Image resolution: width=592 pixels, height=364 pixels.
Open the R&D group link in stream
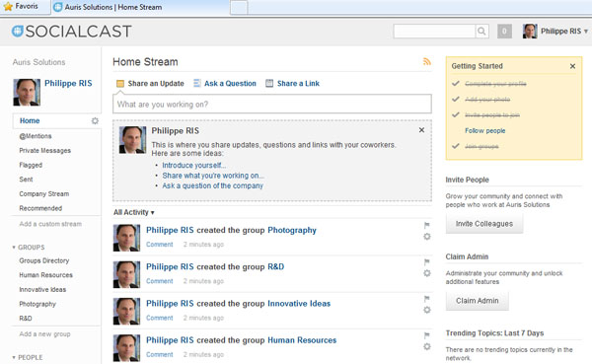click(275, 266)
